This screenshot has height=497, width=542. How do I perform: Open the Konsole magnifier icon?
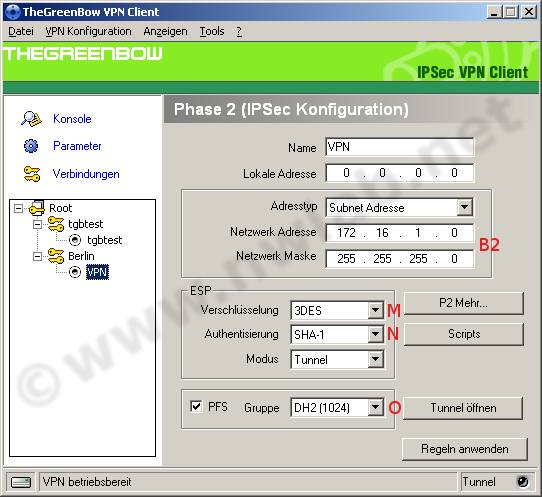[31, 119]
